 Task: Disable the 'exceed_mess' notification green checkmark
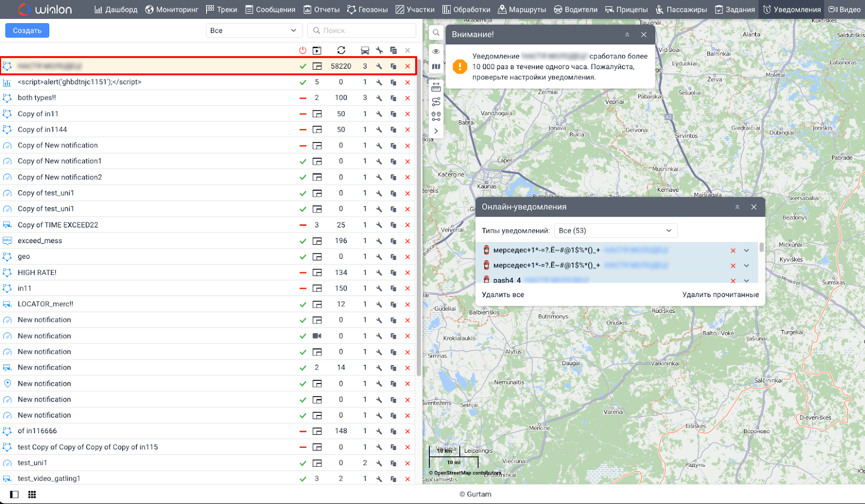303,241
